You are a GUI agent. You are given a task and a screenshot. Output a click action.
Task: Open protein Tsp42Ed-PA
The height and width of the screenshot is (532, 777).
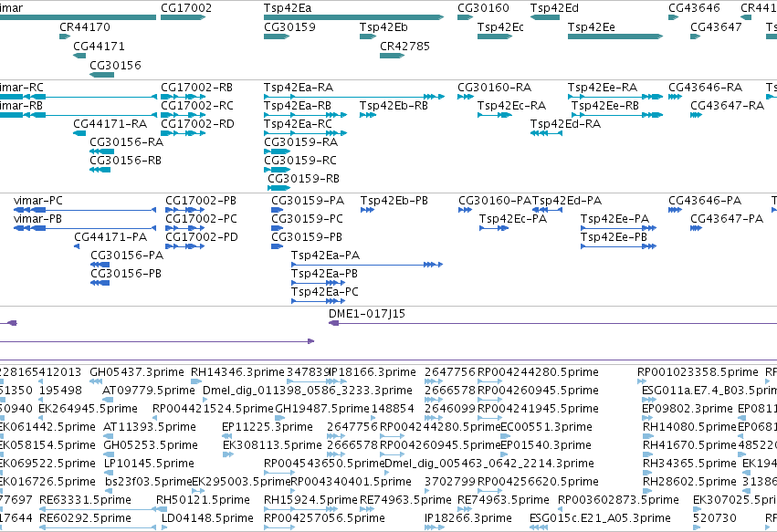click(567, 201)
